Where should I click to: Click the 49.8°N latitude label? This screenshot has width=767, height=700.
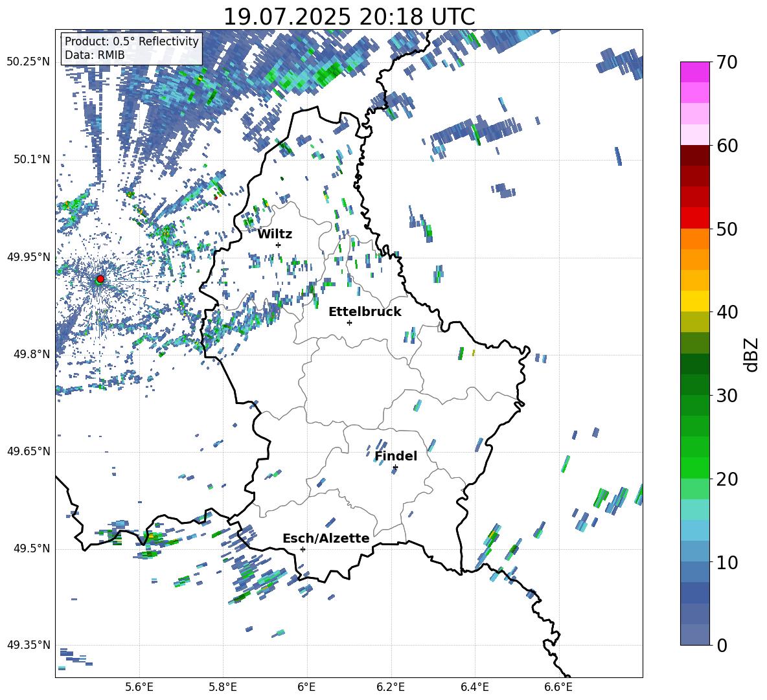(31, 354)
